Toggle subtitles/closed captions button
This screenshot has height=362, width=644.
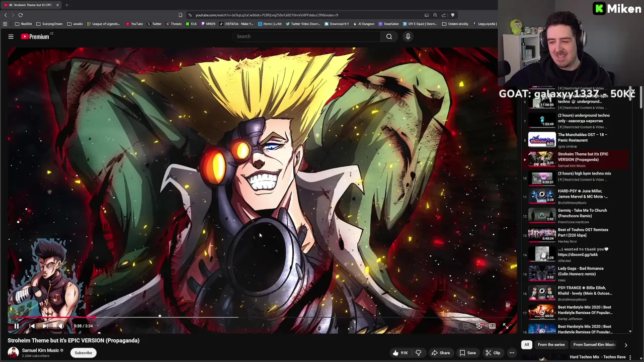(466, 326)
